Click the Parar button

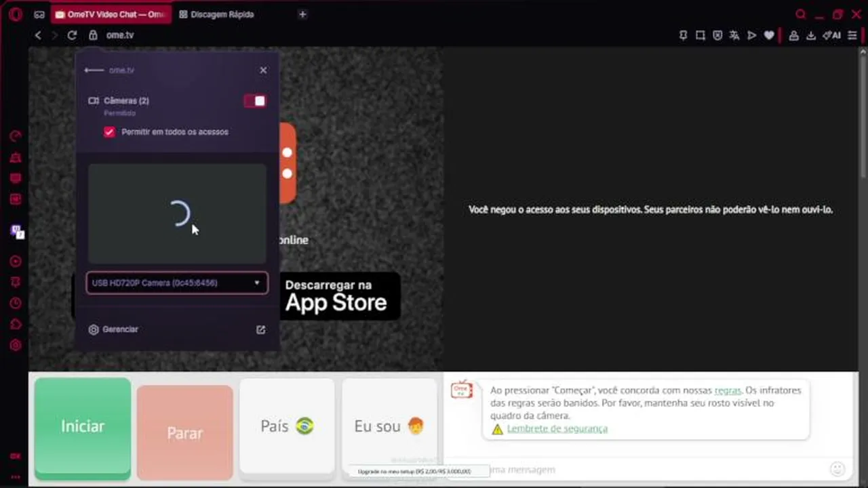pos(185,432)
